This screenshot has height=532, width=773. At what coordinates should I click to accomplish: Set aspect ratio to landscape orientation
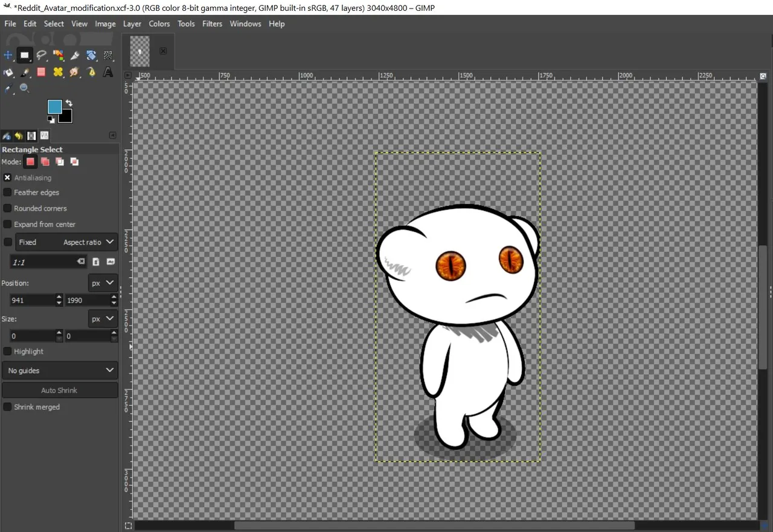click(x=111, y=261)
